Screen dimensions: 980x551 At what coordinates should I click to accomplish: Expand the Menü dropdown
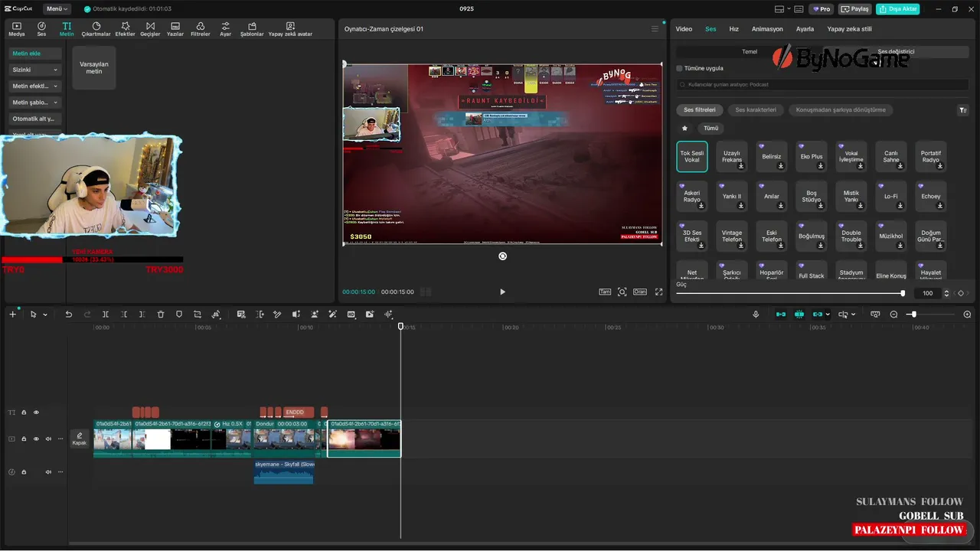(x=56, y=9)
